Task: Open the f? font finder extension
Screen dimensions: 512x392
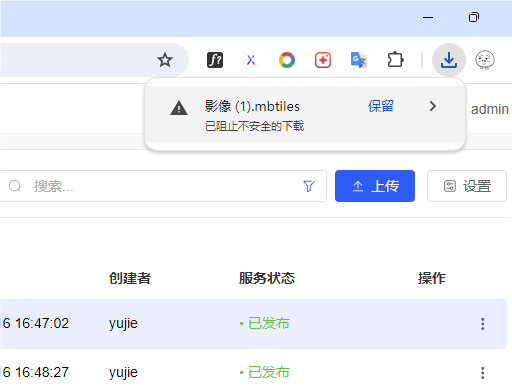Action: click(215, 60)
